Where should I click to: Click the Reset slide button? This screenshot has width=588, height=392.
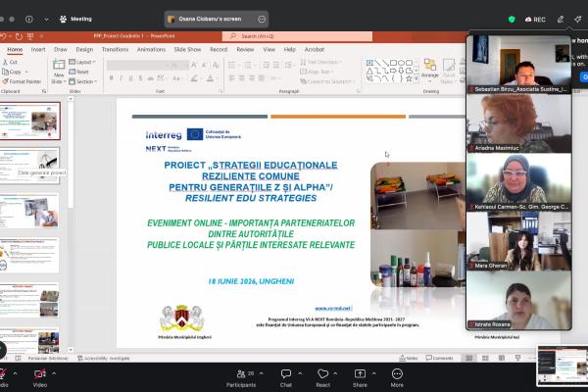79,72
